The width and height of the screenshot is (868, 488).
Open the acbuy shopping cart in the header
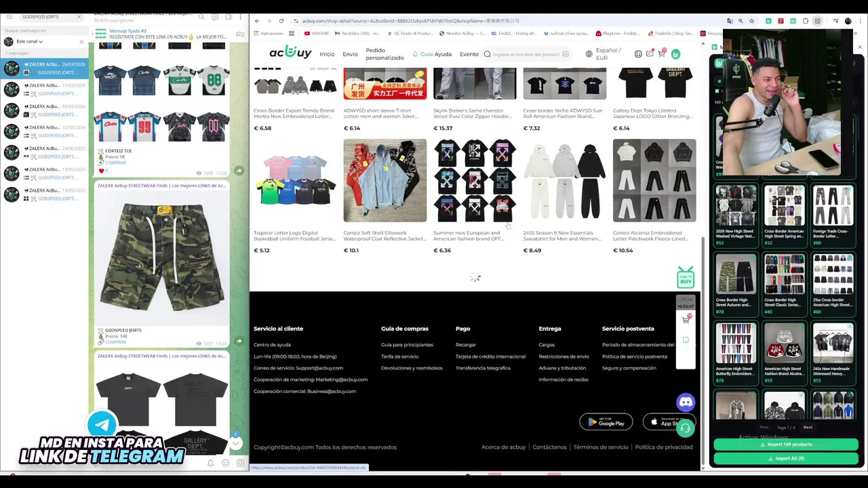click(662, 54)
